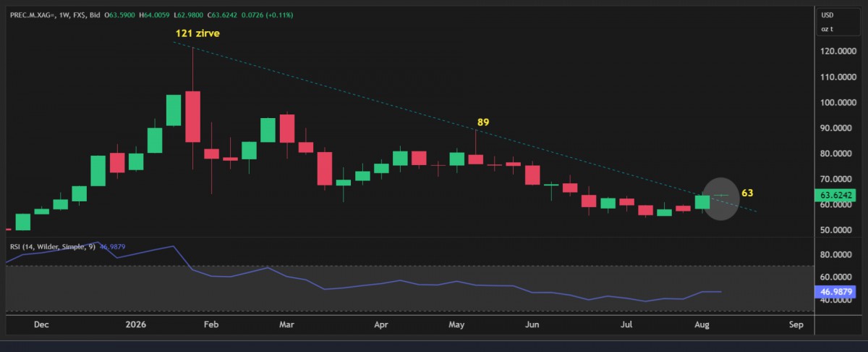Click the May label on time axis
This screenshot has height=352, width=868.
(457, 325)
